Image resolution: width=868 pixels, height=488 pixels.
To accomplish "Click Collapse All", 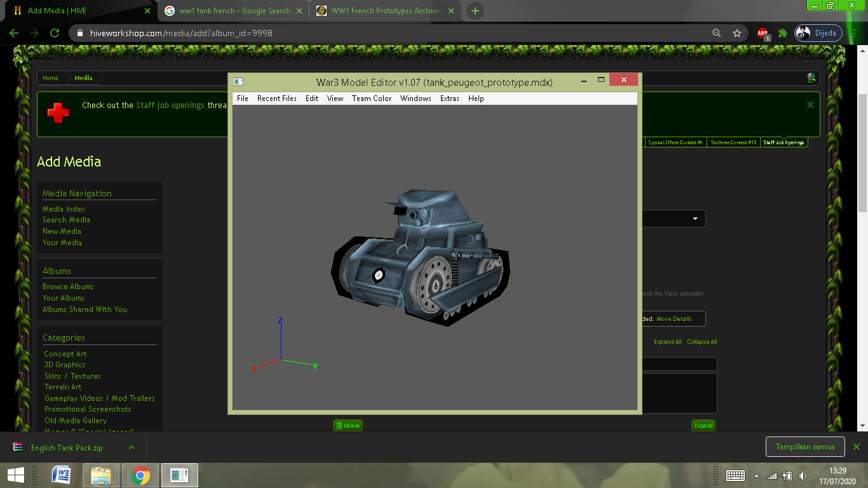I will (702, 342).
